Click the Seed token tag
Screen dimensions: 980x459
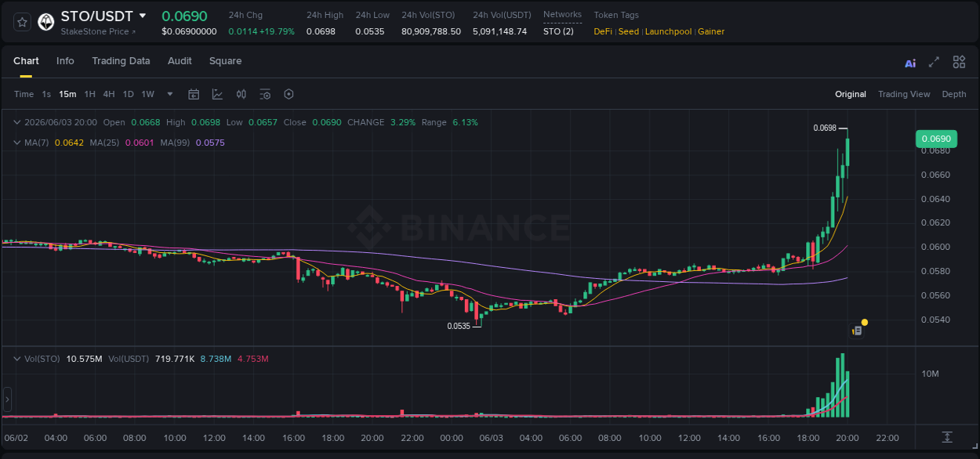(629, 31)
